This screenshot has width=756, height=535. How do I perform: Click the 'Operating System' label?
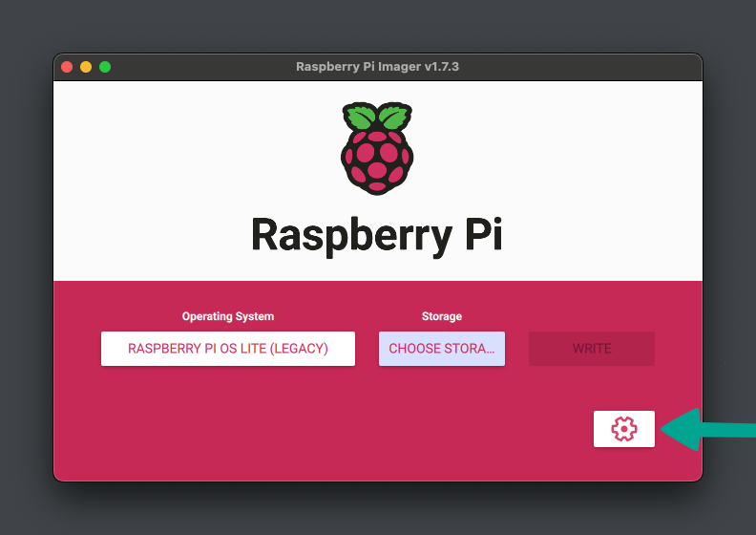[228, 316]
